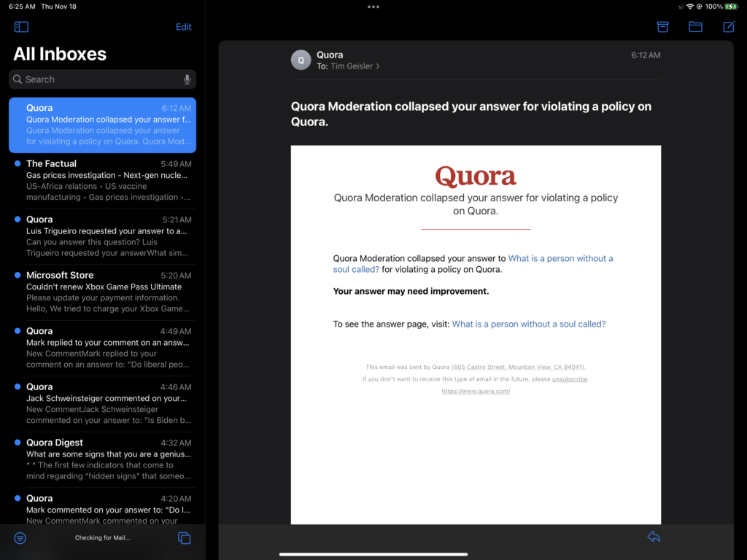Focus the Search mail field
The height and width of the screenshot is (560, 747).
[102, 79]
